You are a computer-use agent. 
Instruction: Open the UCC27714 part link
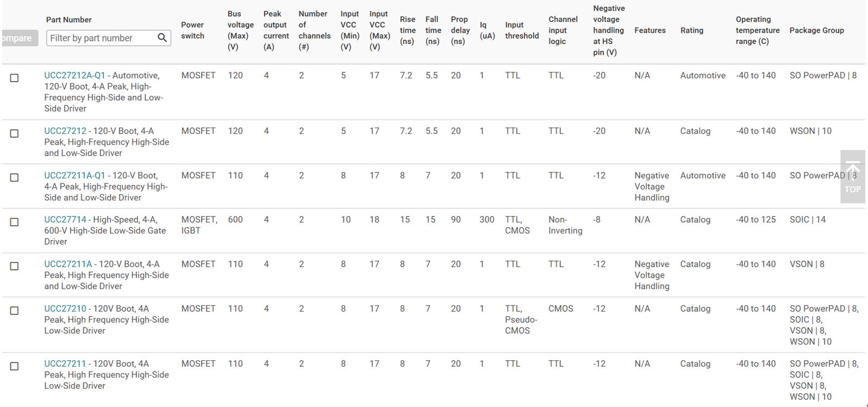(x=65, y=220)
